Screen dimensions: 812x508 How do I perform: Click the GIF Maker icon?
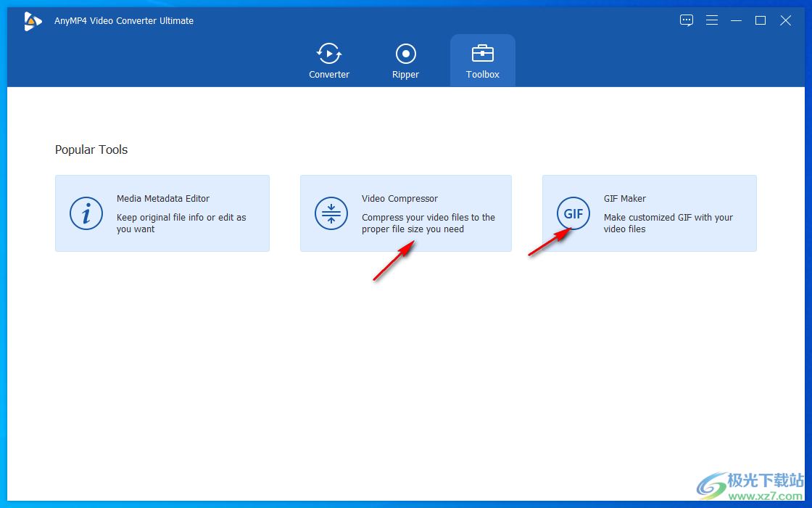[573, 213]
